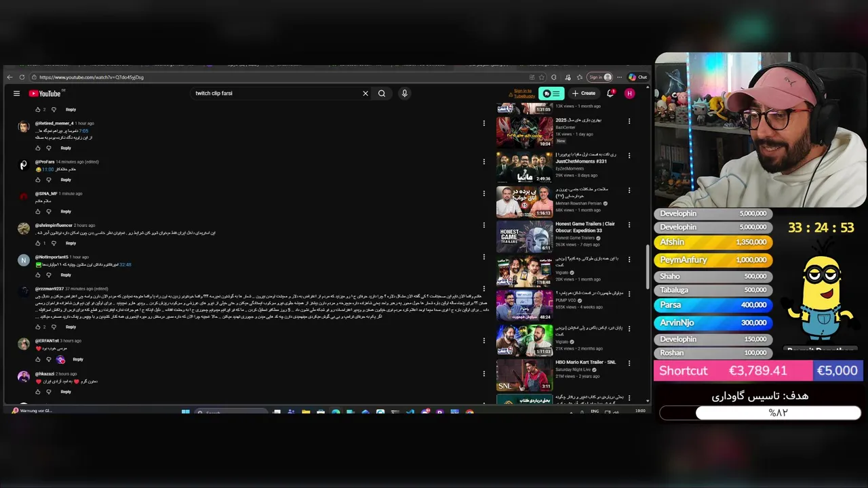Open options menu for @ERFAN1st comment
Image resolution: width=868 pixels, height=488 pixels.
[x=484, y=341]
